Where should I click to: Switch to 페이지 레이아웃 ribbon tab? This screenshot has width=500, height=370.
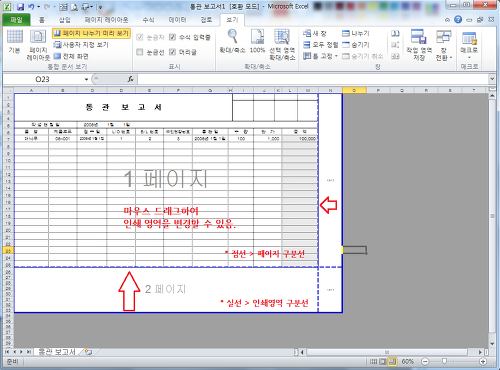coord(106,20)
